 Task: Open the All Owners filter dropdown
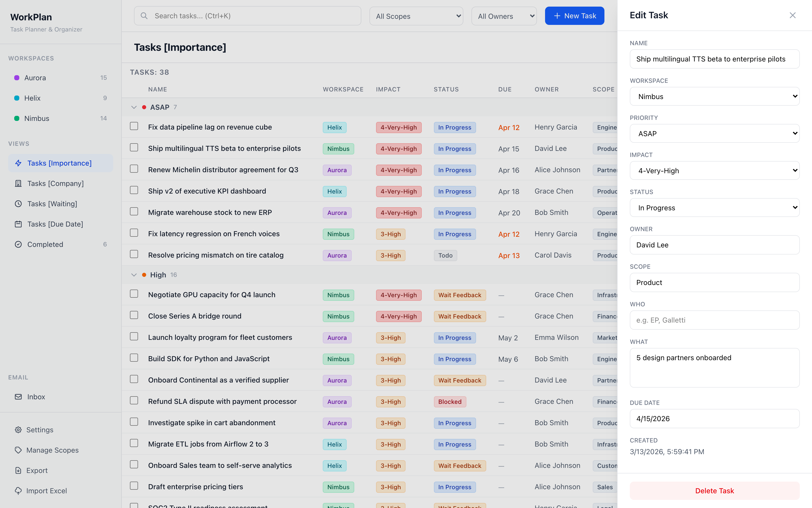tap(504, 16)
